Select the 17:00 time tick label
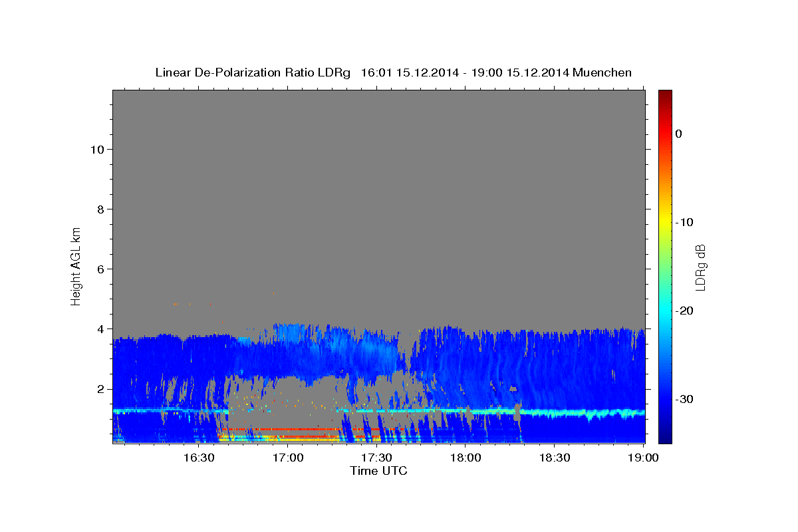Viewport: 798px width, 532px height. pos(287,458)
